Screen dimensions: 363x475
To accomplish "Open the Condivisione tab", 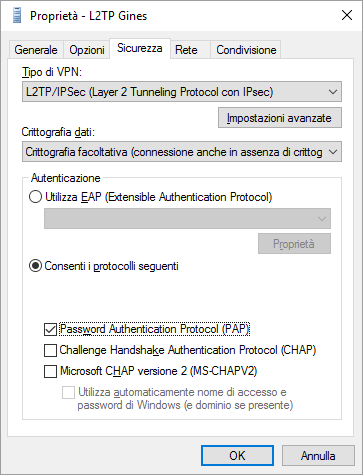I will click(246, 50).
